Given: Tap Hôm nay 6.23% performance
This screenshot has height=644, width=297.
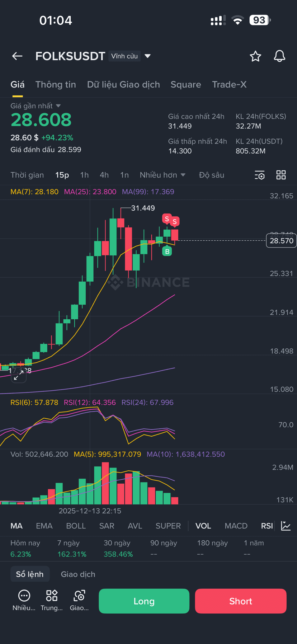Looking at the screenshot, I should [25, 549].
